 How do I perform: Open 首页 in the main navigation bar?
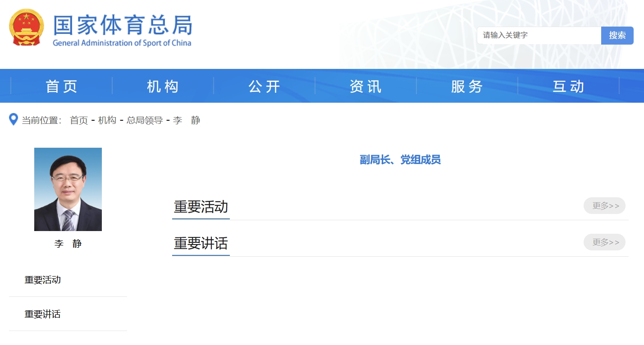(x=62, y=86)
